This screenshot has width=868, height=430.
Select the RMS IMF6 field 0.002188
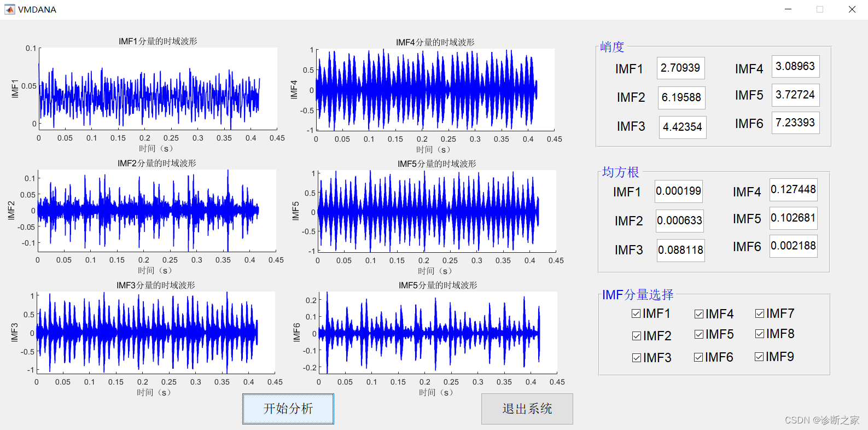(794, 246)
